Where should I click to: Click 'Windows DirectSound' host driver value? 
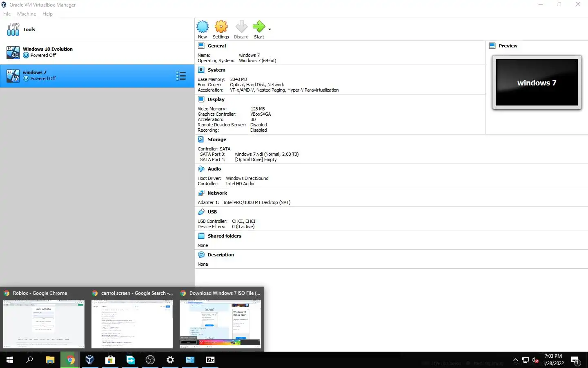click(247, 178)
